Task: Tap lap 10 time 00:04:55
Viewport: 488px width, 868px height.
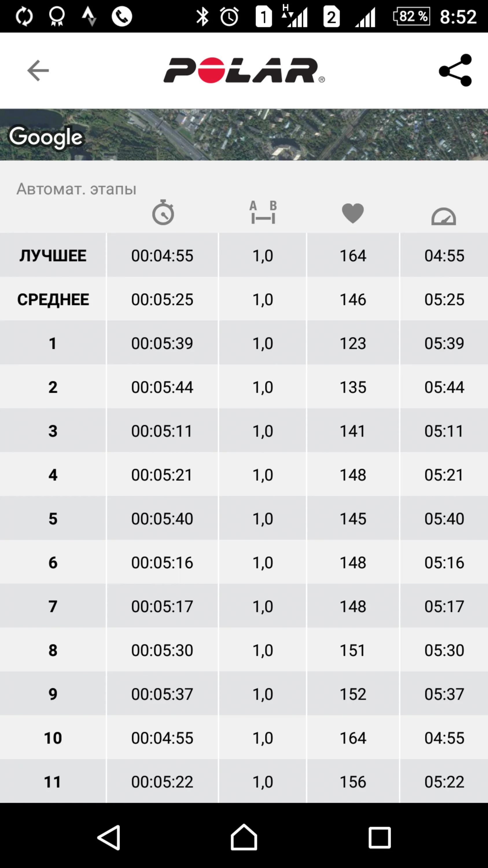Action: coord(162,738)
